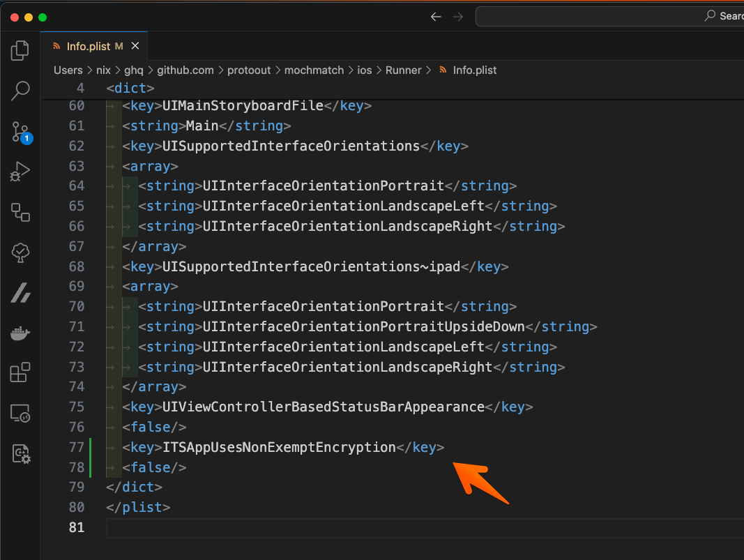Open the protoout breadcrumb
The height and width of the screenshot is (560, 744).
(249, 70)
